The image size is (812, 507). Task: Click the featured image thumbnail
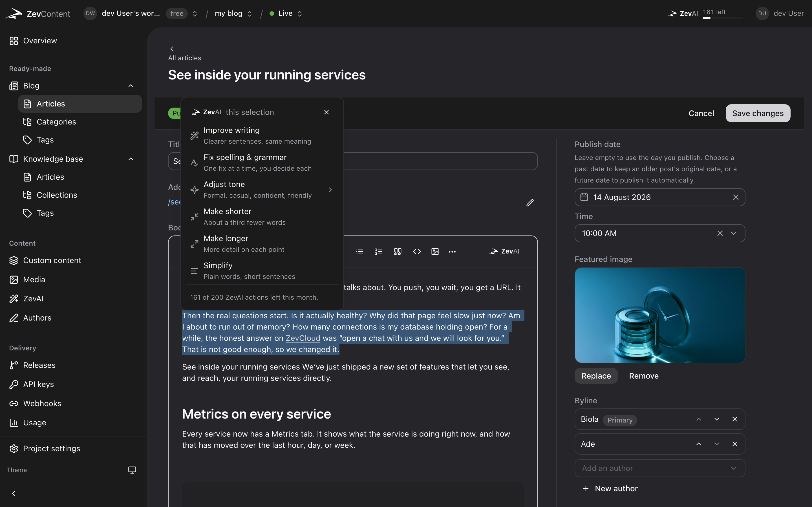660,315
